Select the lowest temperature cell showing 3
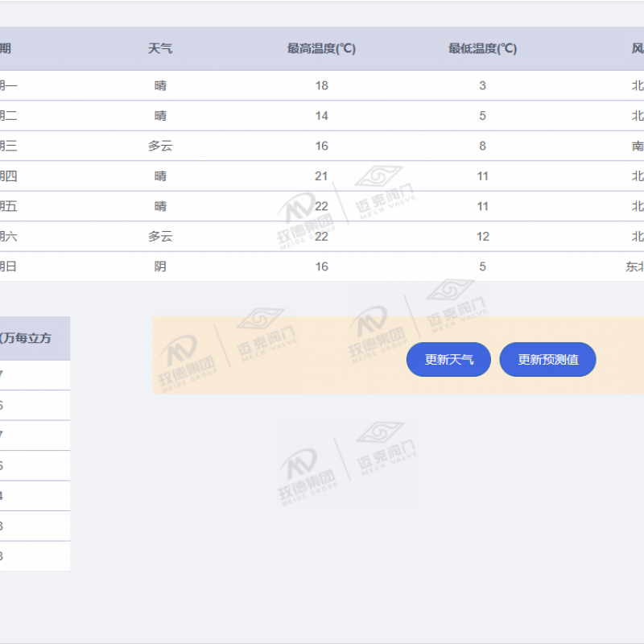The height and width of the screenshot is (644, 644). [482, 85]
